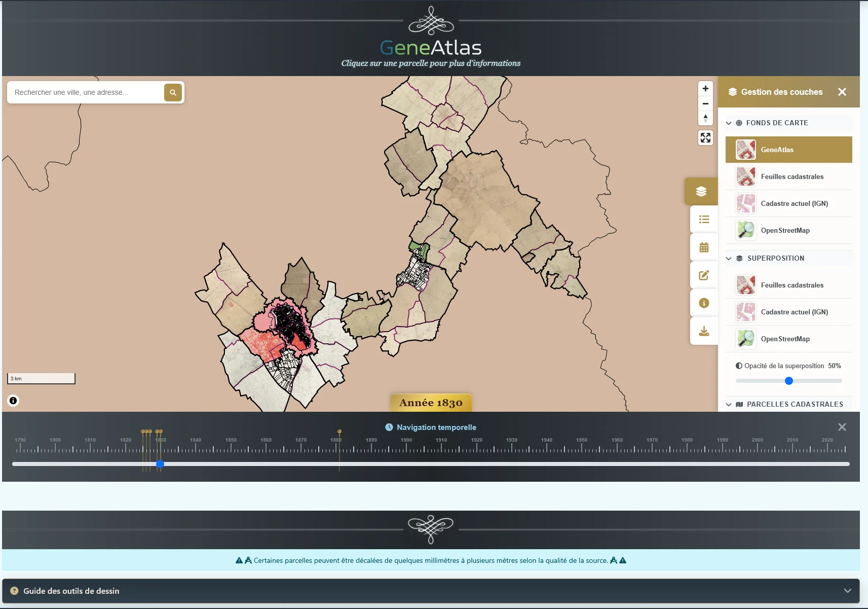The height and width of the screenshot is (609, 868).
Task: Click the blue timeline year slider handle
Action: tap(160, 464)
